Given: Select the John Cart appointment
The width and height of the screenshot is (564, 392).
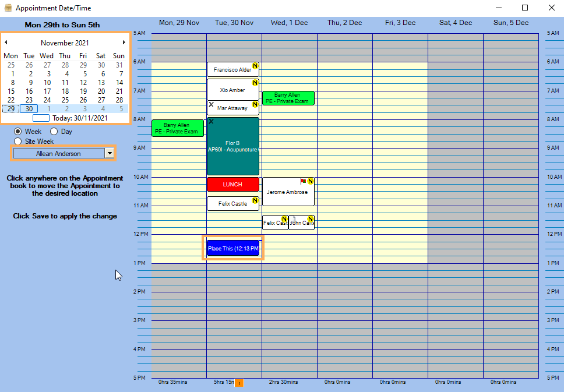Looking at the screenshot, I should 301,223.
